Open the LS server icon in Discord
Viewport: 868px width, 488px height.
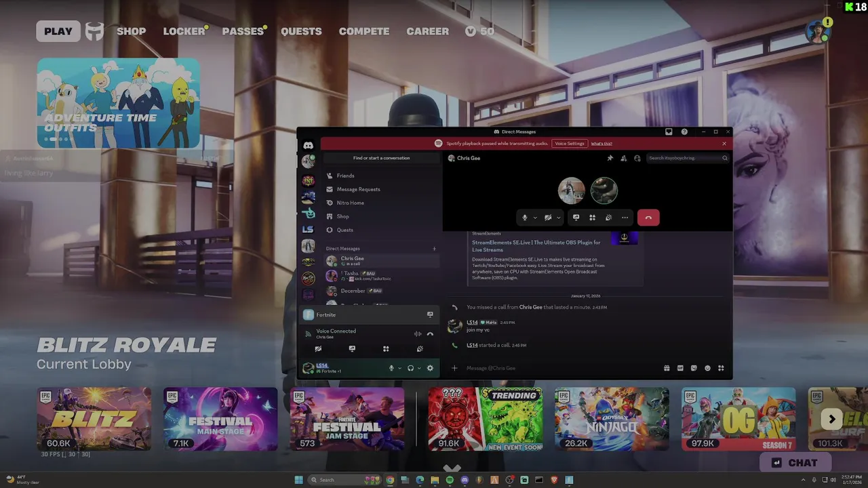pyautogui.click(x=308, y=230)
